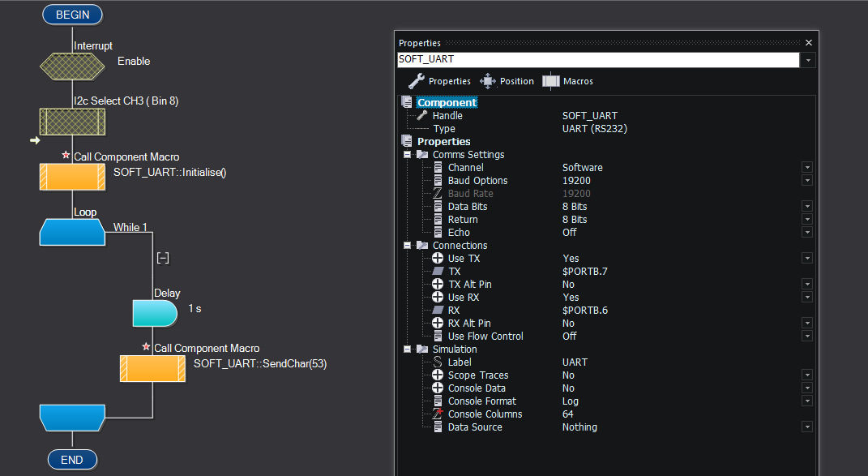Open the Properties tab with wrench icon
This screenshot has width=868, height=476.
pos(439,81)
